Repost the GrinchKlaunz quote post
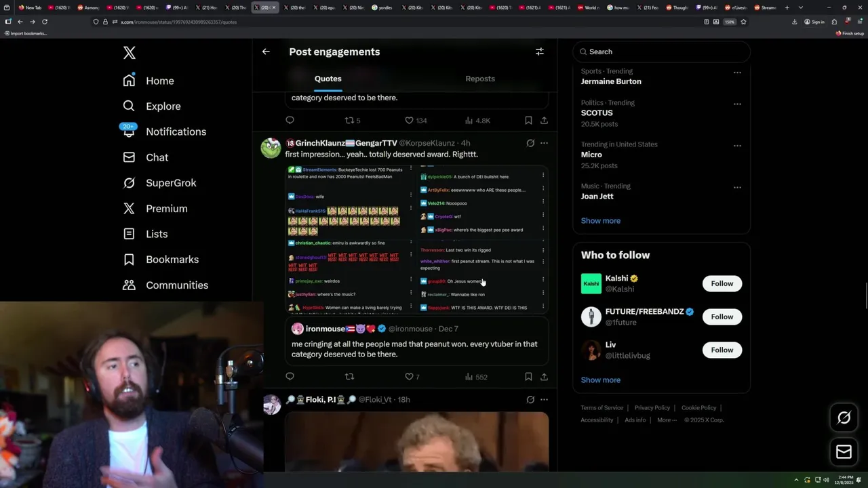Screen dimensions: 868x488 point(349,376)
